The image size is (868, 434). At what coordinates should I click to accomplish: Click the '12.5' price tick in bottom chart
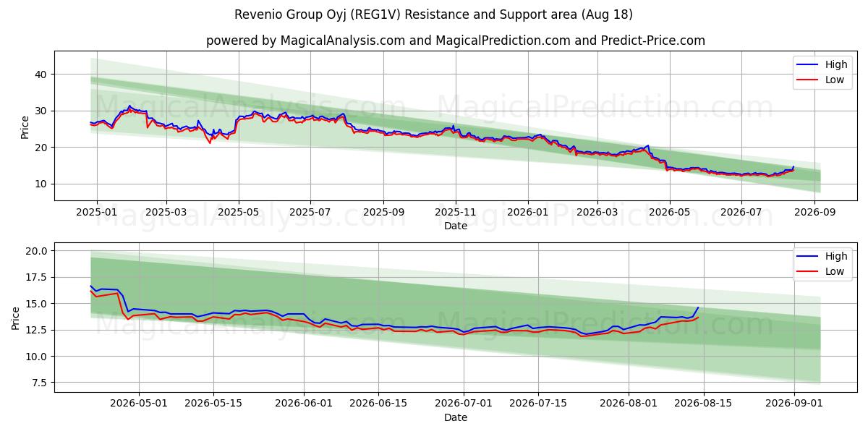click(x=38, y=330)
